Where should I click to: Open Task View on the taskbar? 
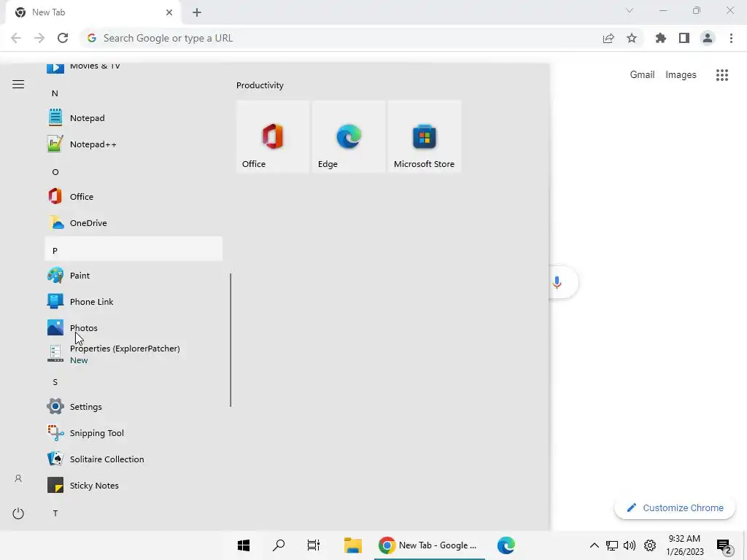pyautogui.click(x=314, y=545)
